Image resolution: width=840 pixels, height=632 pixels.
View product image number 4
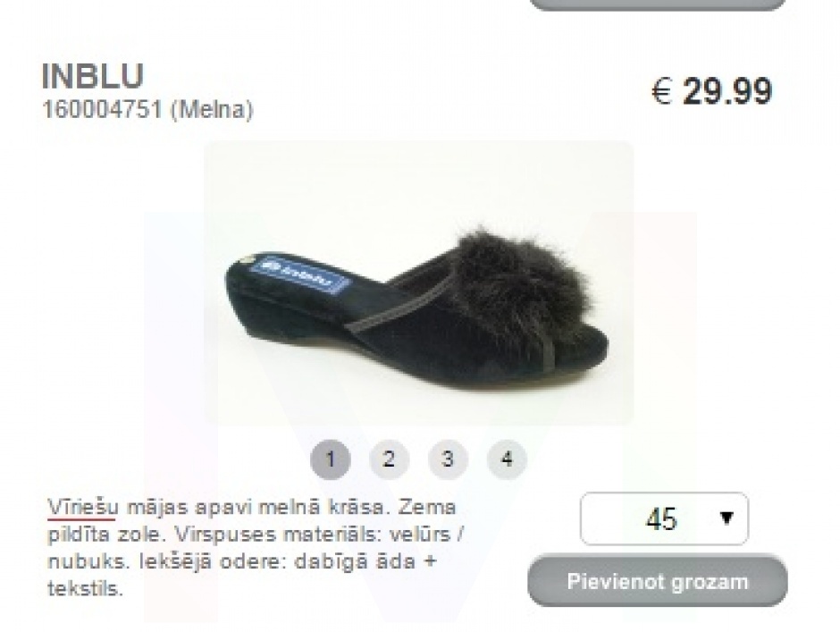(x=507, y=459)
